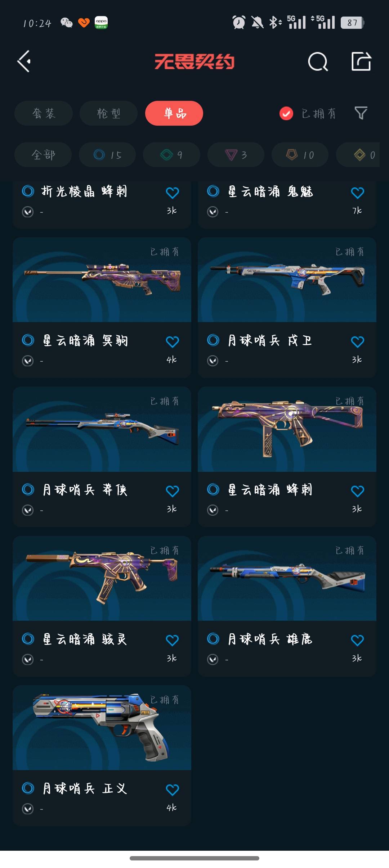Tap the back arrow icon
Screen dimensions: 389x868
click(24, 62)
